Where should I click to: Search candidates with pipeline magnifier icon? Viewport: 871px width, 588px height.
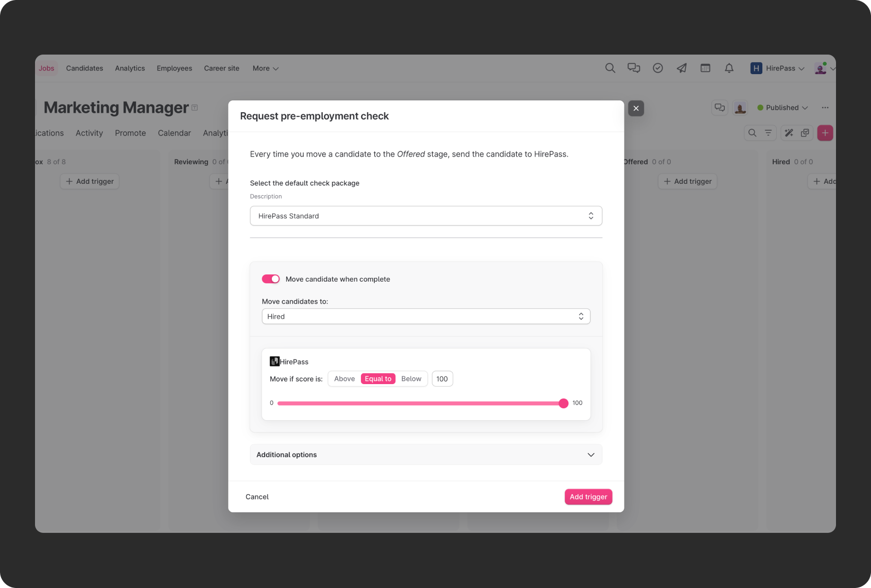coord(752,133)
